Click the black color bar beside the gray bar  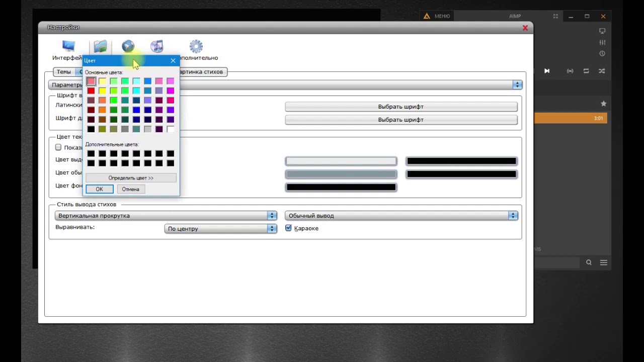pos(461,174)
